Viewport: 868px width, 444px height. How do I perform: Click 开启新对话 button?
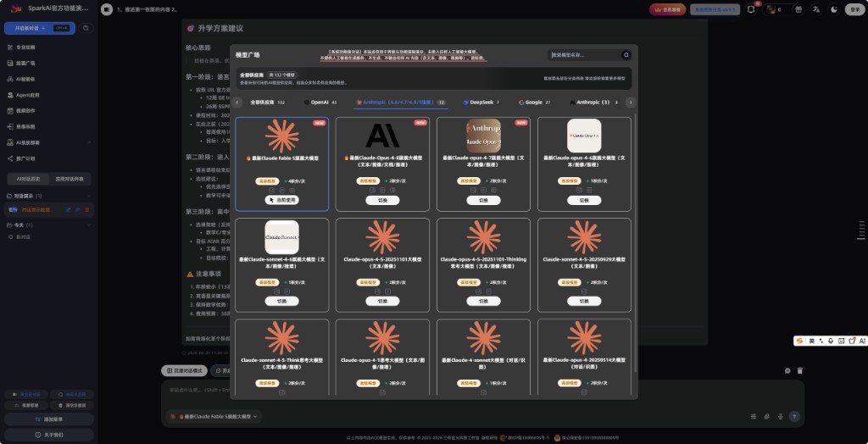pos(39,28)
